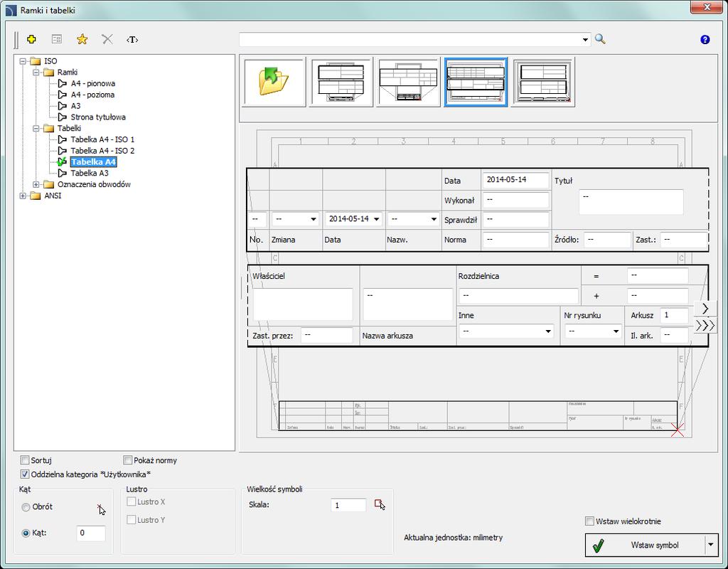Open the Inne dropdown
This screenshot has height=569, width=728.
coord(548,331)
